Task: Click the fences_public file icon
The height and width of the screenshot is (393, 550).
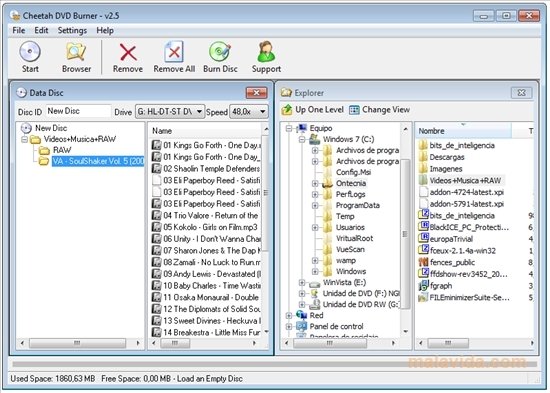Action: click(424, 262)
